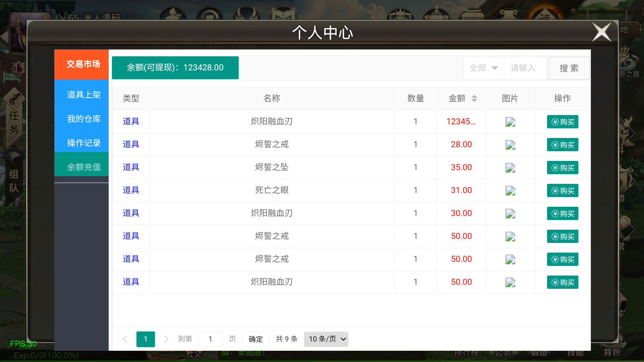
Task: Buy the 烬誓之坠 priced 35.00
Action: point(562,168)
